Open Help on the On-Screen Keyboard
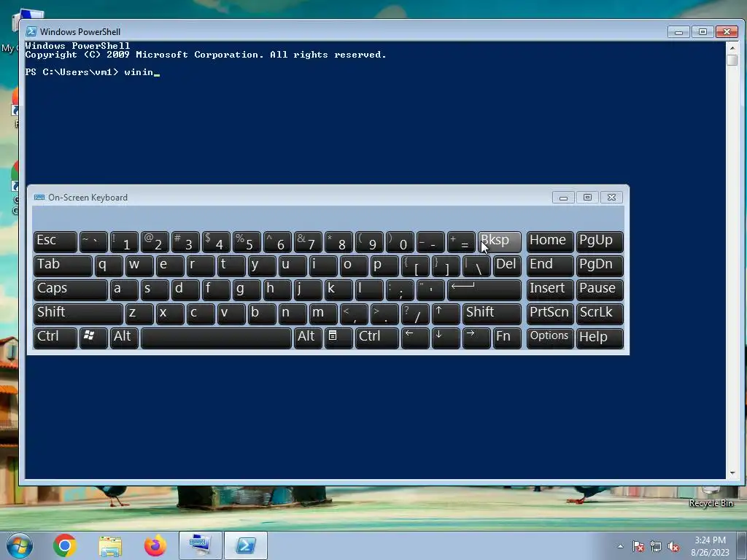747x560 pixels. point(600,338)
